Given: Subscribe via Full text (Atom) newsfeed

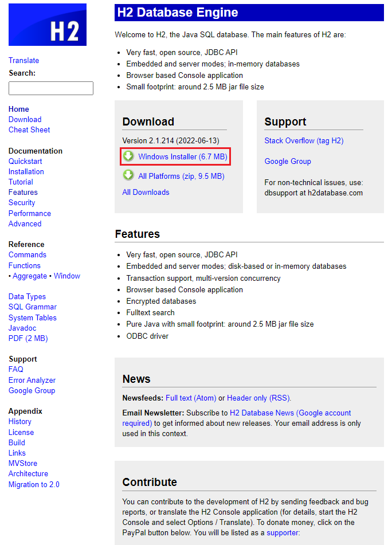Looking at the screenshot, I should pos(191,398).
